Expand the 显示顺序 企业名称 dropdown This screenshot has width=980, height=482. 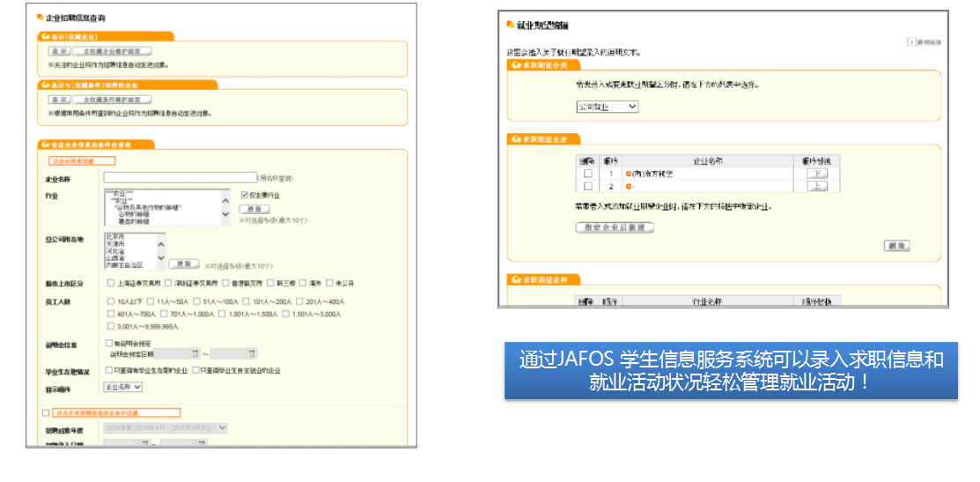(x=123, y=387)
